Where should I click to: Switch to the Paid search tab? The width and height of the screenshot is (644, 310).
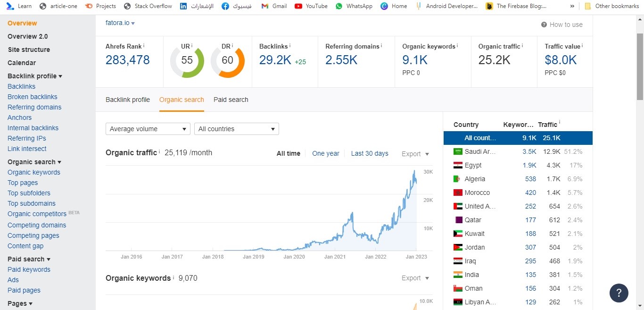coord(231,100)
